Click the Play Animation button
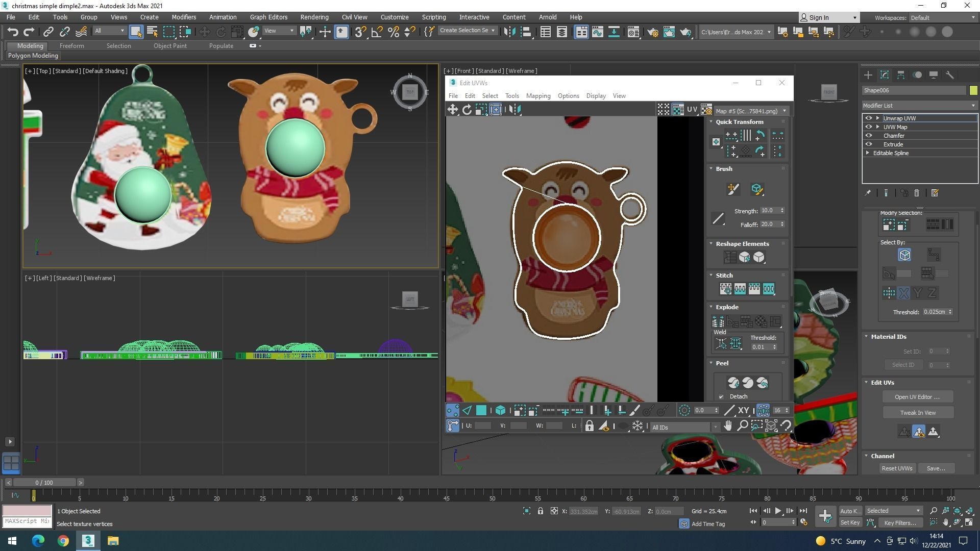This screenshot has width=980, height=551. [778, 511]
